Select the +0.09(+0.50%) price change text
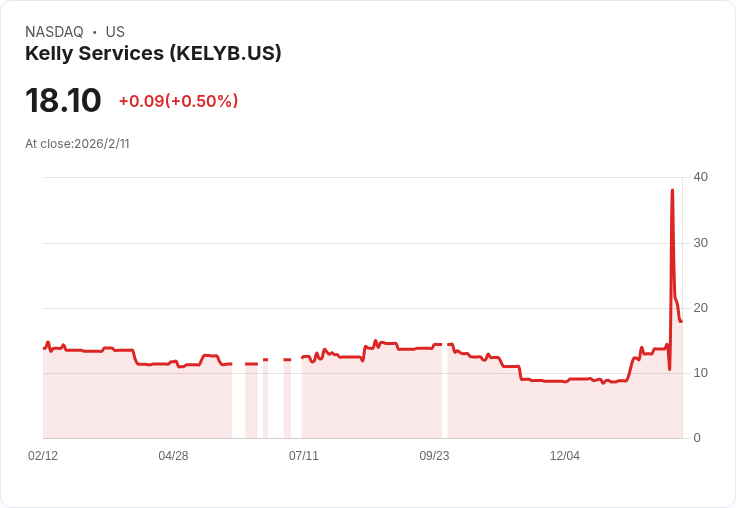This screenshot has width=736, height=508. point(178,101)
